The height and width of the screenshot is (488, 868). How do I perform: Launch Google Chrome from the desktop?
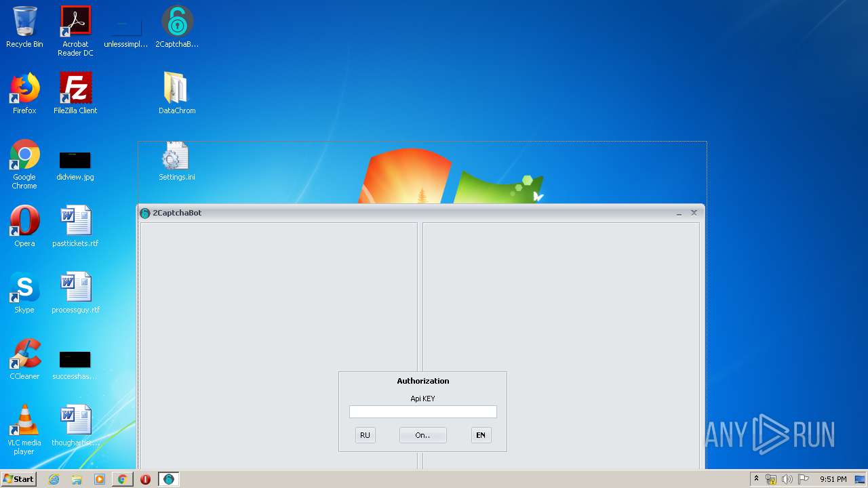point(24,164)
